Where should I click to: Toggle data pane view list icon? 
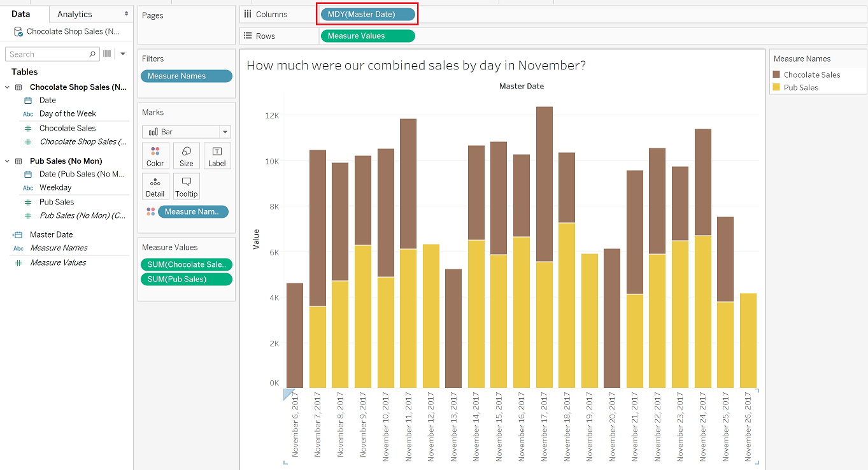tap(107, 54)
